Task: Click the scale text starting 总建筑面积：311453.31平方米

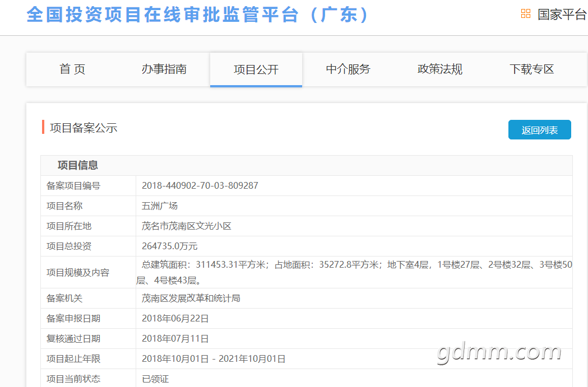Action: (354, 272)
